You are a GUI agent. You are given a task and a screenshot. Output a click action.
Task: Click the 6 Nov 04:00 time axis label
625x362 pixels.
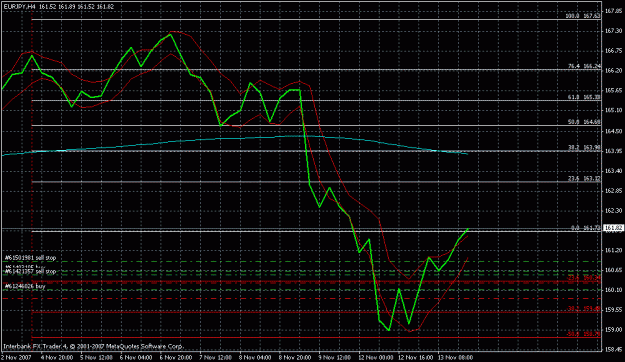pyautogui.click(x=136, y=357)
